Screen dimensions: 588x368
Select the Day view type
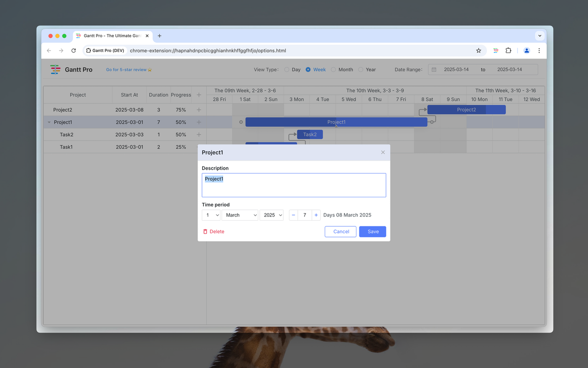pos(286,69)
